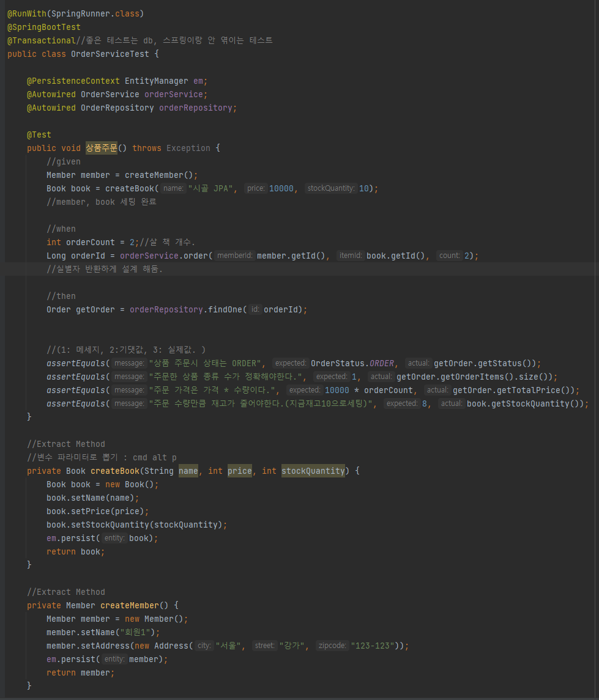Click the "주문 가격은 가격 * 수량이다." string
This screenshot has width=599, height=700.
212,390
